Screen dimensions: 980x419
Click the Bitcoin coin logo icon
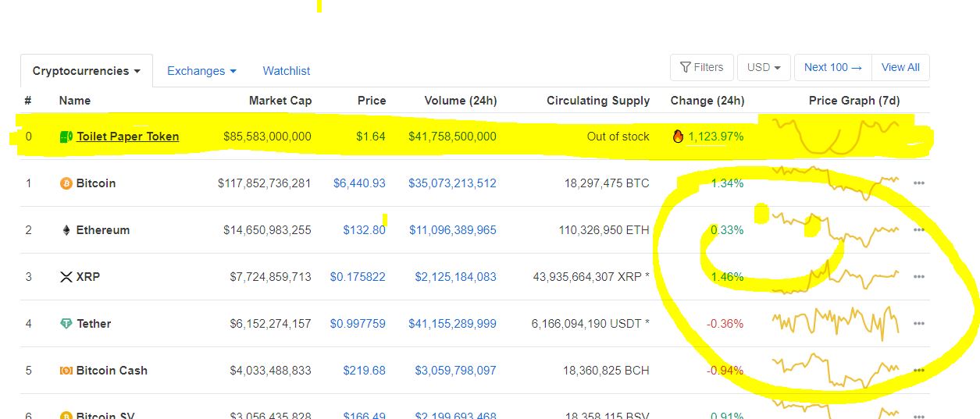point(66,183)
